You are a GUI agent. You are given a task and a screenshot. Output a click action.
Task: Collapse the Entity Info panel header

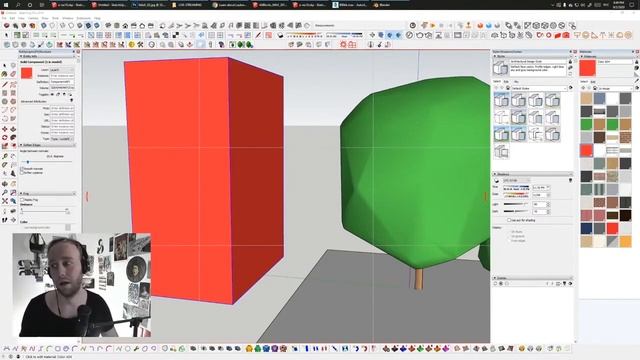click(47, 56)
